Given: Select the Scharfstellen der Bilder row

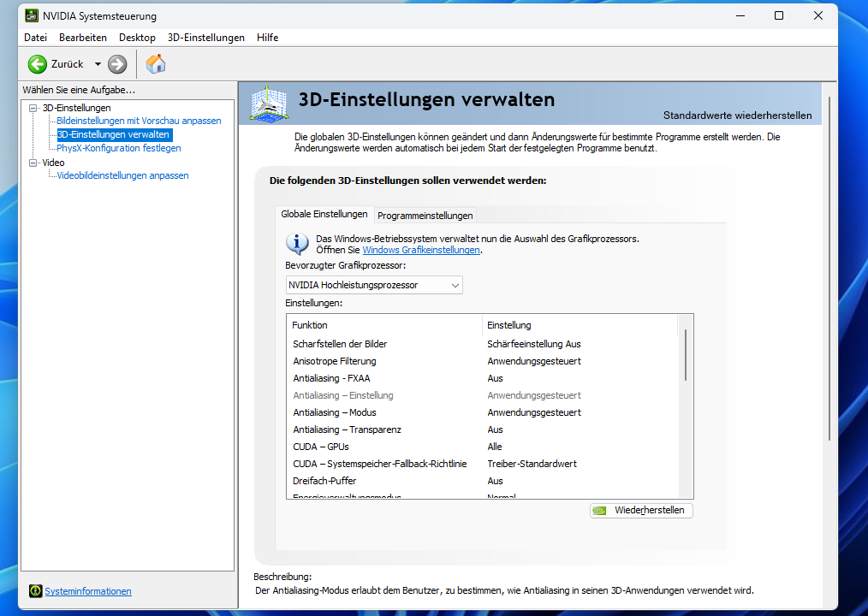Looking at the screenshot, I should pyautogui.click(x=482, y=344).
